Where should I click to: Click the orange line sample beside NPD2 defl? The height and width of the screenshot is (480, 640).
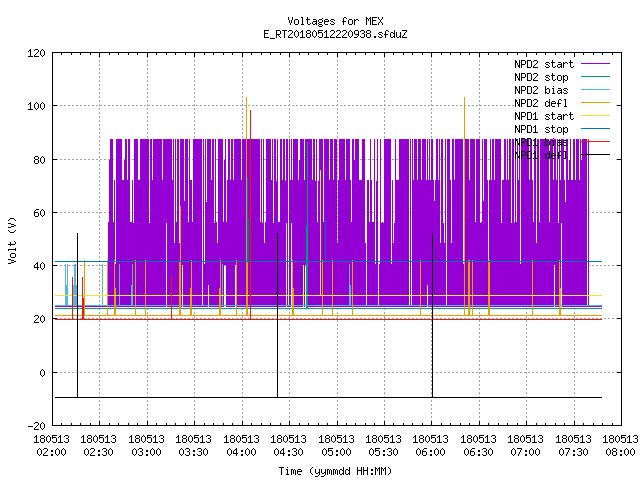(595, 103)
